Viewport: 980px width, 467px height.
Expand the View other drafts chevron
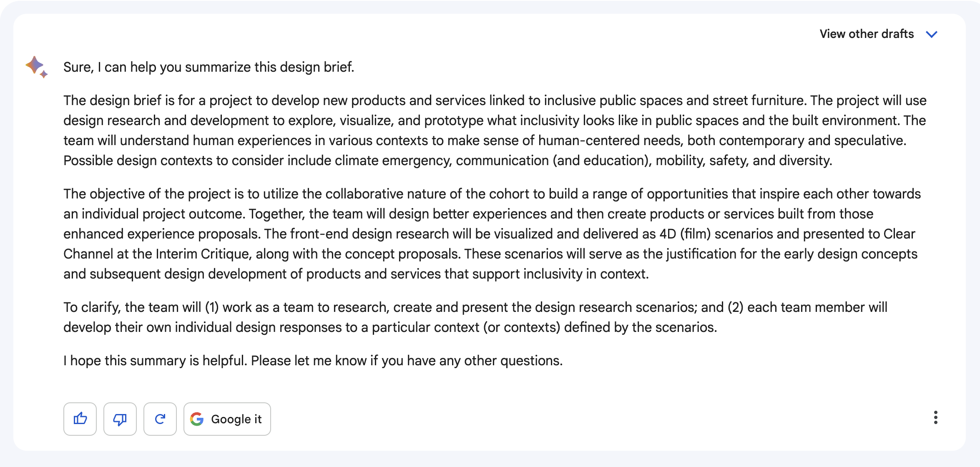coord(932,34)
